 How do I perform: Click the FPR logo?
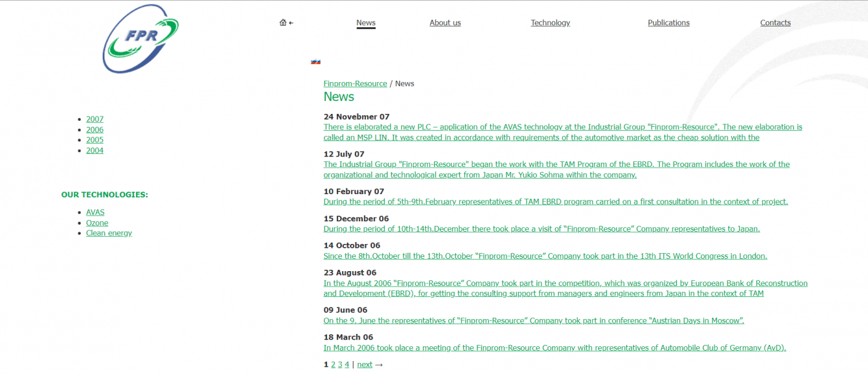[x=141, y=39]
